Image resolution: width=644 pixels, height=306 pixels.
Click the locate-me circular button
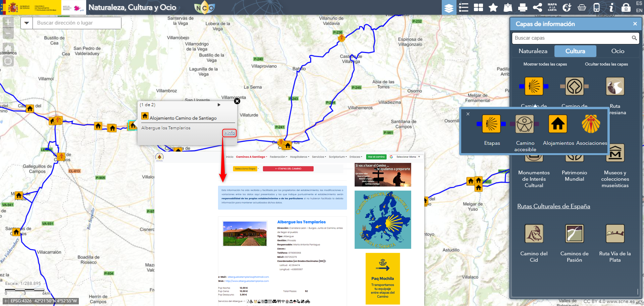click(x=8, y=61)
